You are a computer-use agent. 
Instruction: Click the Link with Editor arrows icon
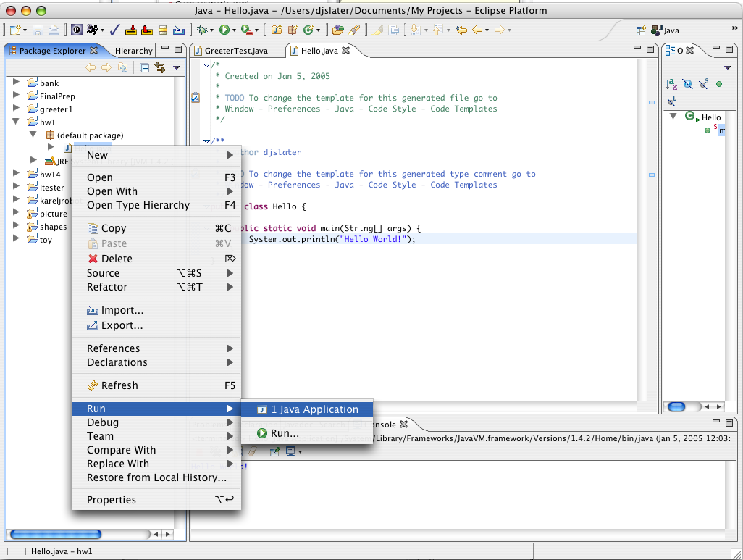pyautogui.click(x=159, y=67)
